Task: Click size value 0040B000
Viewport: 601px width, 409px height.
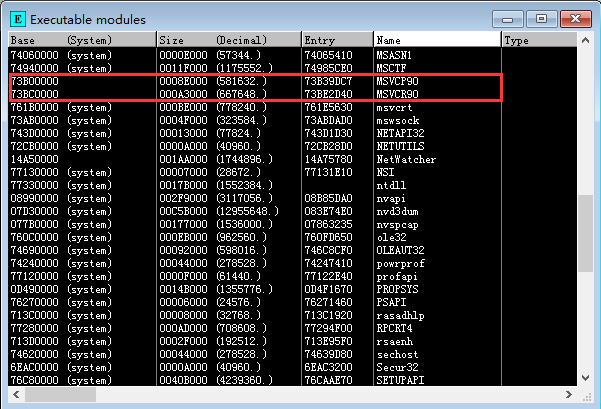Action: point(183,380)
